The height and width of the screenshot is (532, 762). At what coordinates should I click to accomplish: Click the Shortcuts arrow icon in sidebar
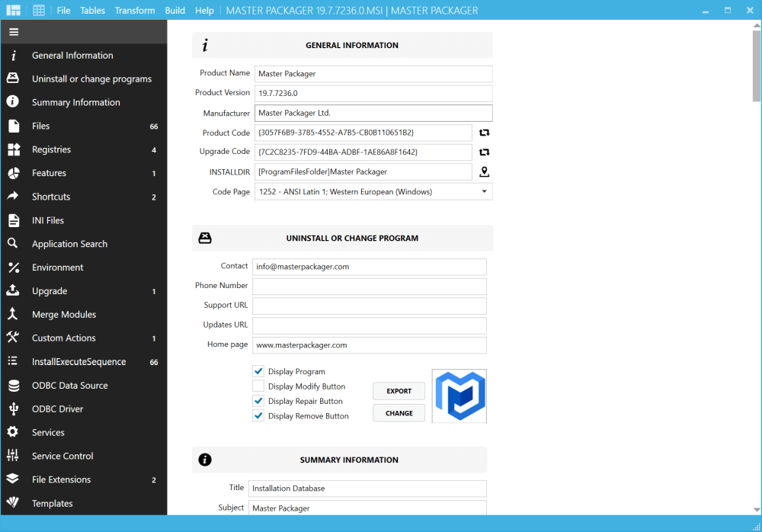point(13,196)
